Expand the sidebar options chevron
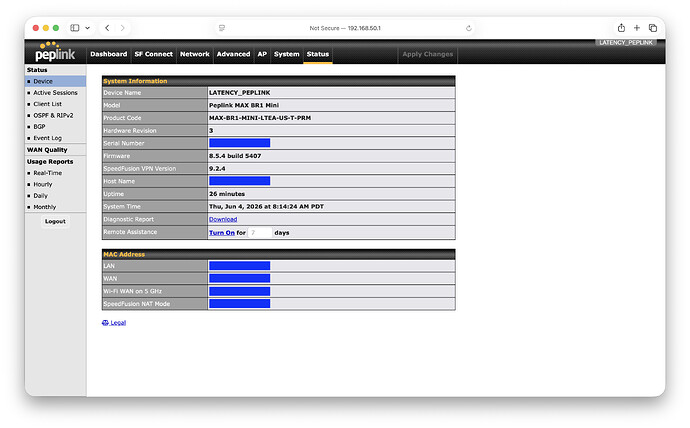Screen dimensions: 690x428 pos(88,28)
